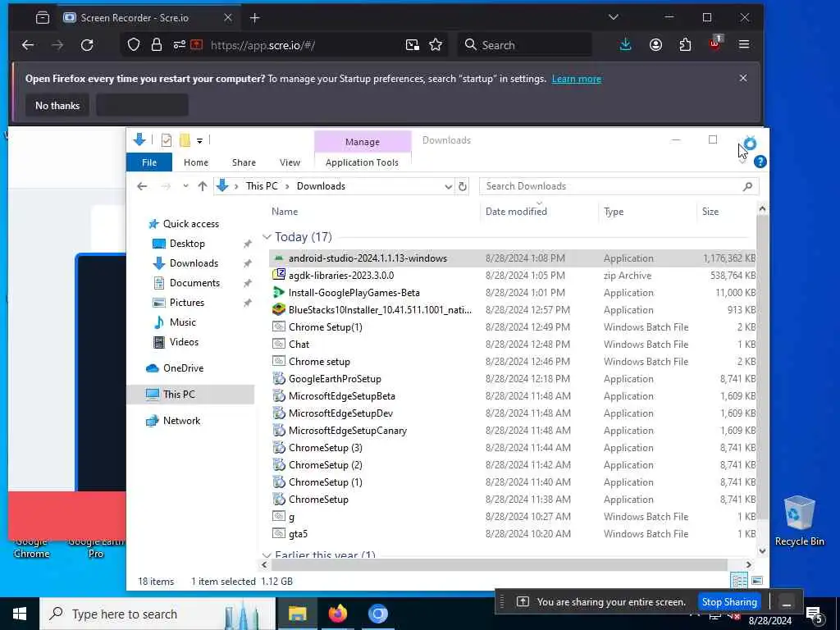Select Quick access in navigation pane
This screenshot has width=840, height=630.
tap(190, 224)
